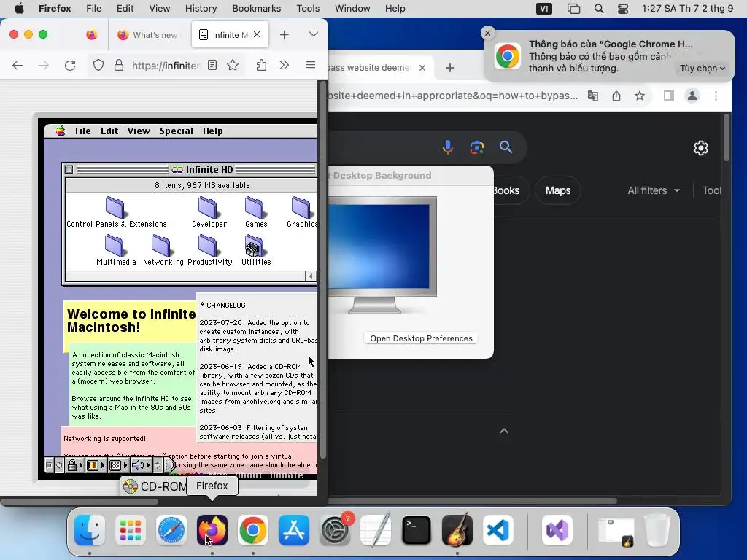Click the macOS input source VI indicator
Screen dimensions: 747x560
(x=544, y=9)
